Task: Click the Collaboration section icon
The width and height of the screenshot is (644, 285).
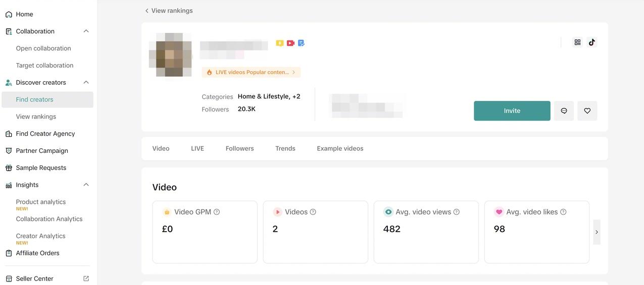Action: (x=9, y=31)
